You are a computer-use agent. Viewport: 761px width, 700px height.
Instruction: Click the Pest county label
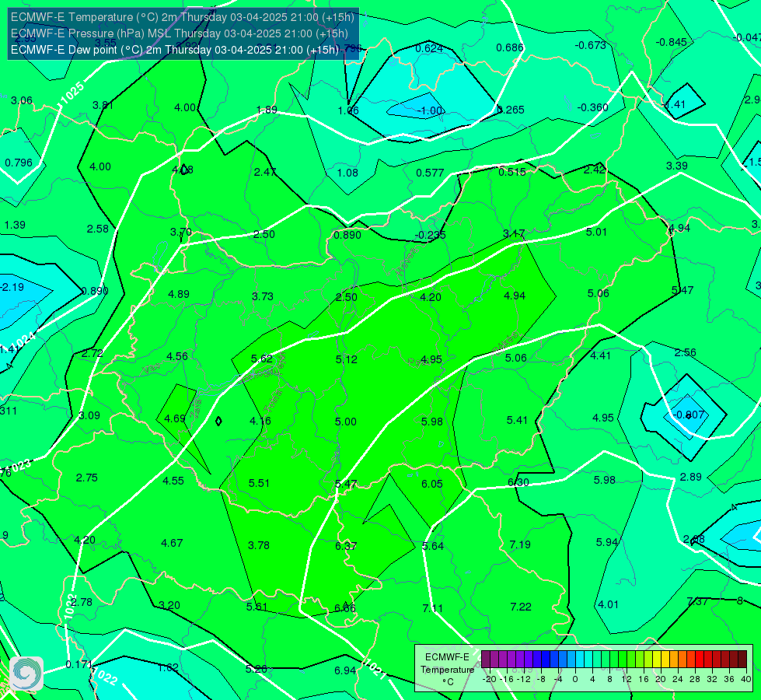417,362
